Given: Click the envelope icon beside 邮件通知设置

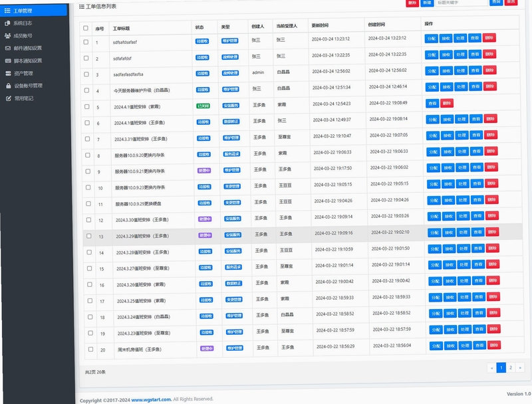Looking at the screenshot, I should pos(8,48).
